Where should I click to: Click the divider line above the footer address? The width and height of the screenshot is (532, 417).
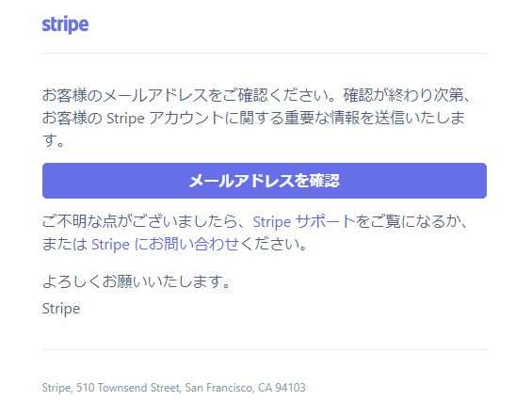click(265, 349)
